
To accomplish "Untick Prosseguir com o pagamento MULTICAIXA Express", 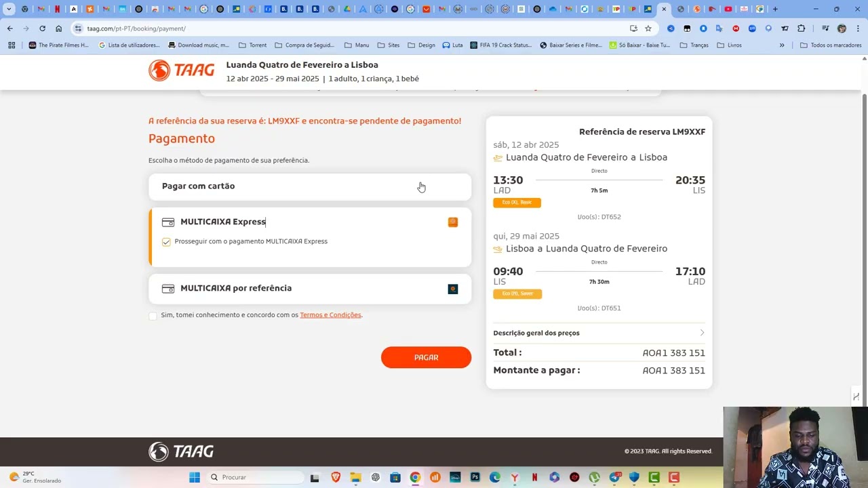I will click(166, 242).
